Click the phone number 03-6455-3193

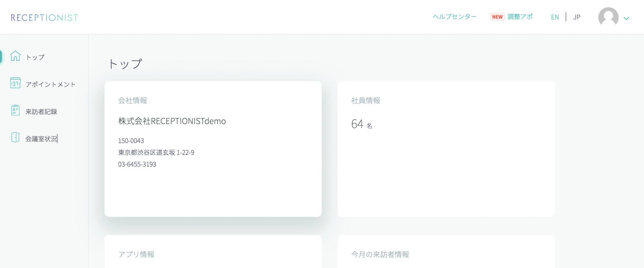[x=137, y=164]
